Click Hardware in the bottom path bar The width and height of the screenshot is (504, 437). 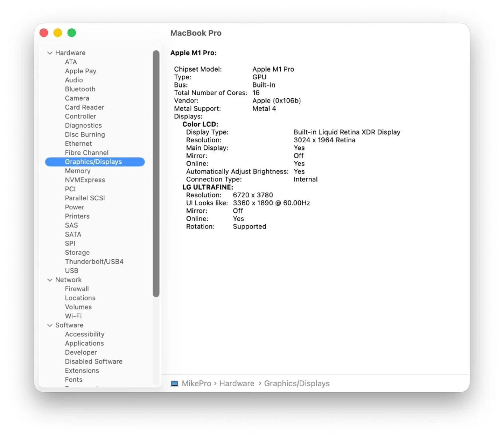[x=237, y=383]
